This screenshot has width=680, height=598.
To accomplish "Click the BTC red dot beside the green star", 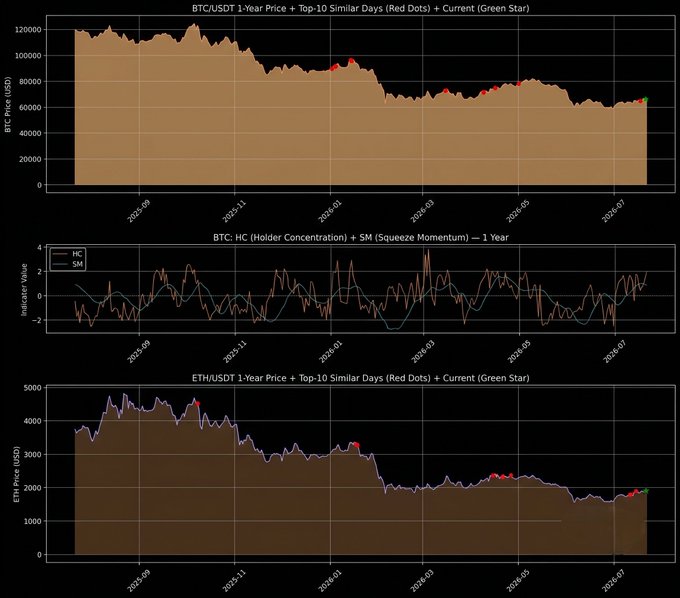I will click(640, 101).
